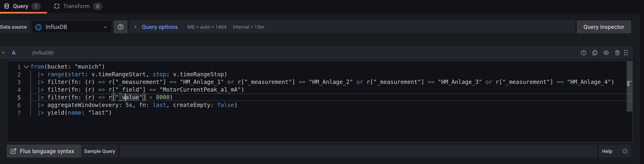644x164 pixels.
Task: Collapse query A row chevron
Action: (x=3, y=53)
